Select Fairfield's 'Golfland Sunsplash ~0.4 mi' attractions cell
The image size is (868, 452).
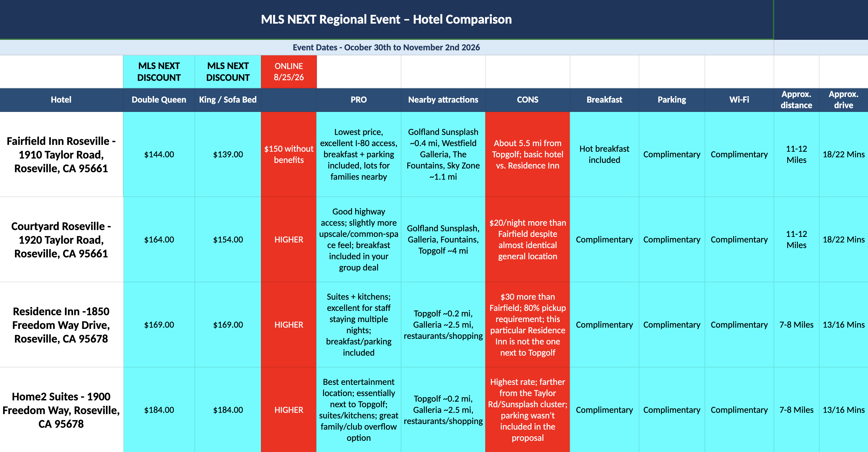(x=443, y=155)
